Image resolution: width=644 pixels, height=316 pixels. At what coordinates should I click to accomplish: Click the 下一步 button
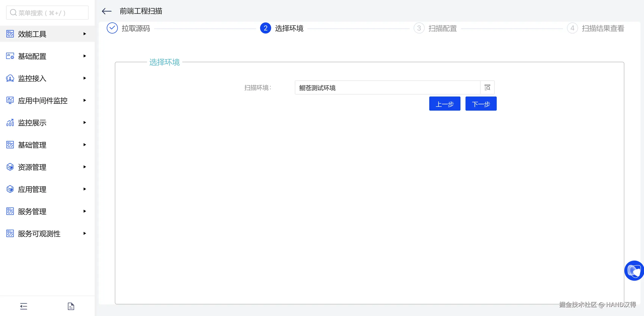481,104
